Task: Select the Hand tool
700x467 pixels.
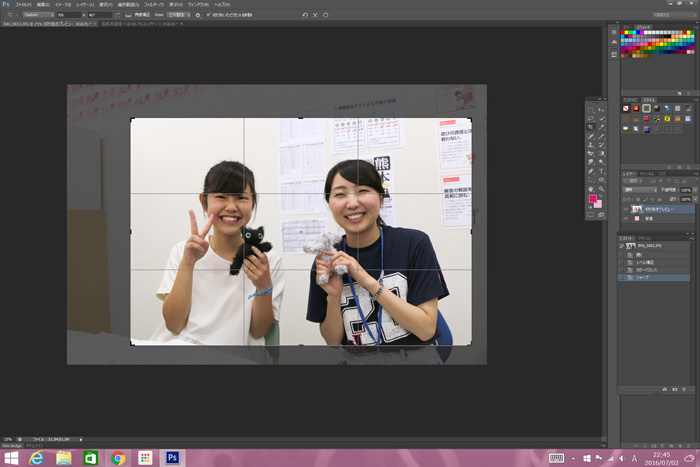Action: pos(591,188)
